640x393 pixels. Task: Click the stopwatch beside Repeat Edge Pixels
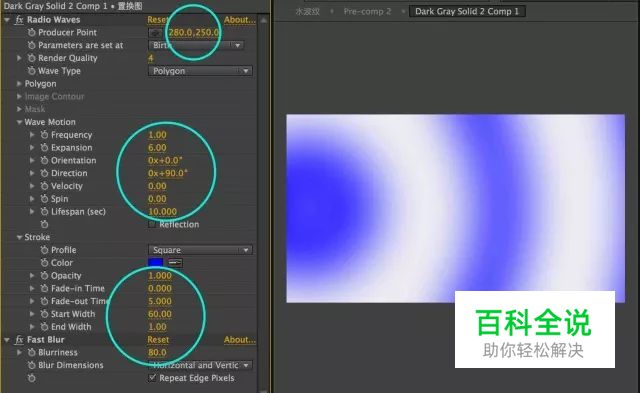click(x=31, y=378)
